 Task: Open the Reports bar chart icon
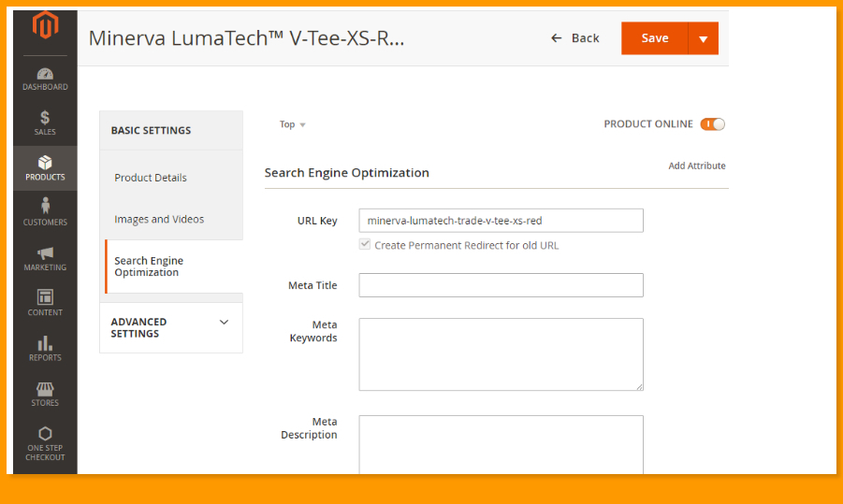[45, 343]
